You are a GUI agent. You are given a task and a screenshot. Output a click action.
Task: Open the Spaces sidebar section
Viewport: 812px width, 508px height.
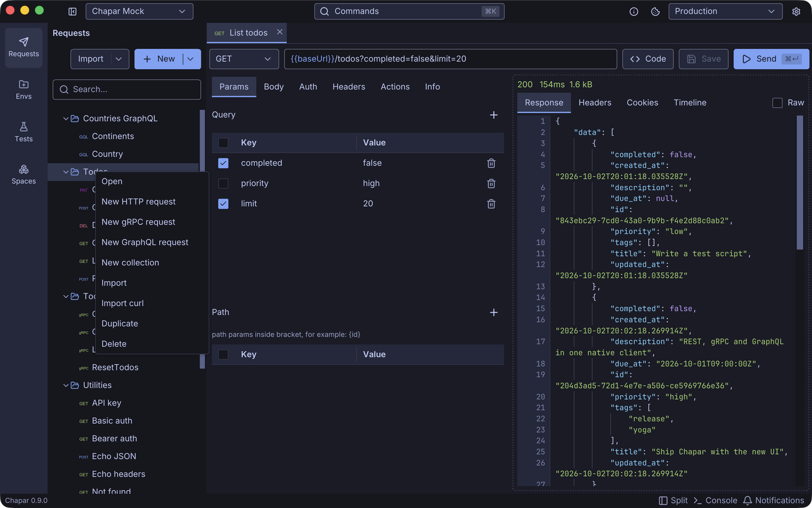[x=24, y=175]
